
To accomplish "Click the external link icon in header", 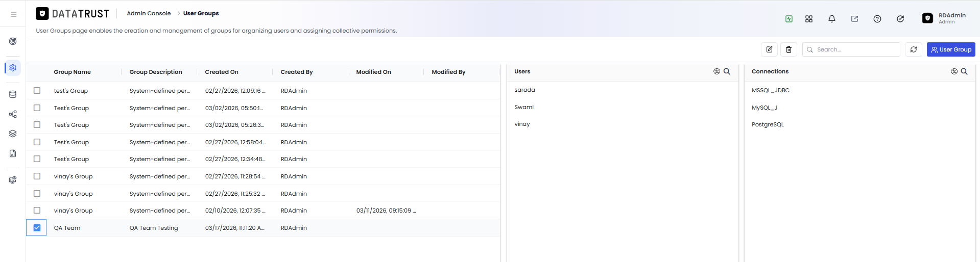I will point(854,19).
